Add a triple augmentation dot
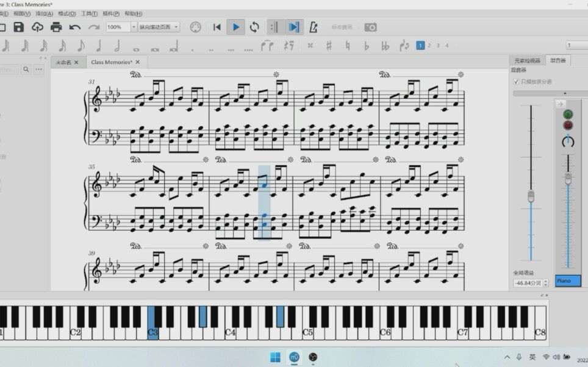588x367 pixels. (231, 49)
